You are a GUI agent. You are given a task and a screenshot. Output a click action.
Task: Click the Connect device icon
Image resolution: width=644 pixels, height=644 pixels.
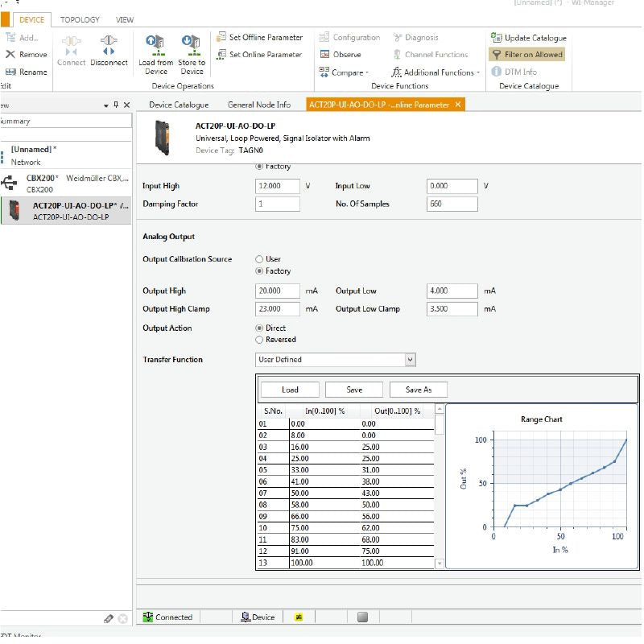click(x=71, y=43)
